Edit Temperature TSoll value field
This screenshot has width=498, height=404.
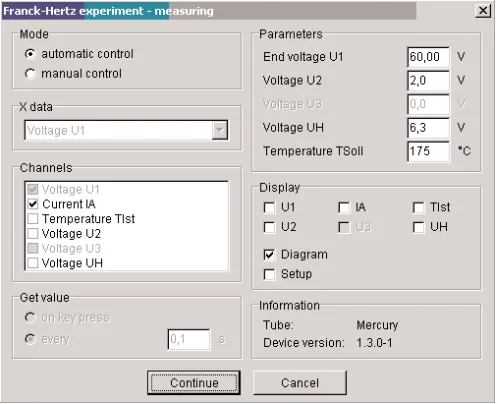pos(428,151)
